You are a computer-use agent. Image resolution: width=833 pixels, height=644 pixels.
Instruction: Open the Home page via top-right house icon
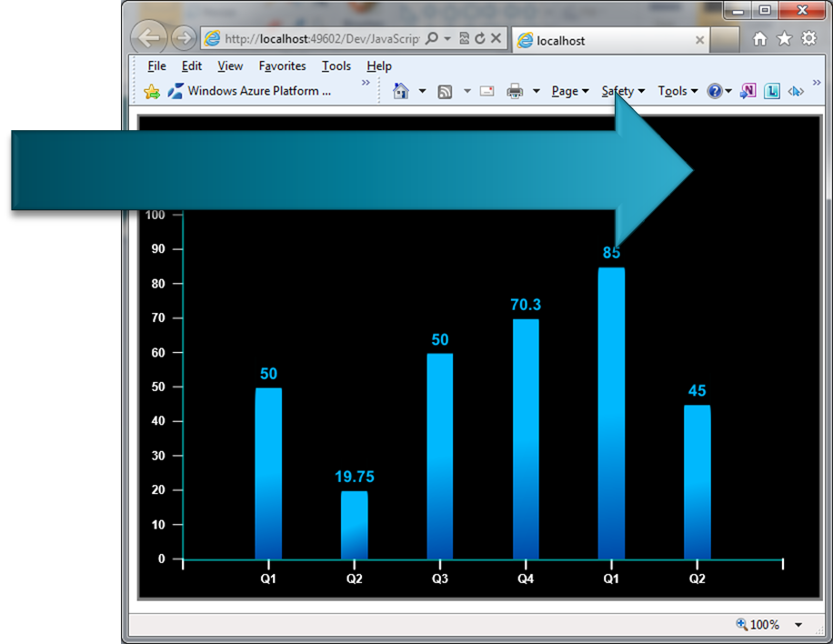click(x=760, y=38)
